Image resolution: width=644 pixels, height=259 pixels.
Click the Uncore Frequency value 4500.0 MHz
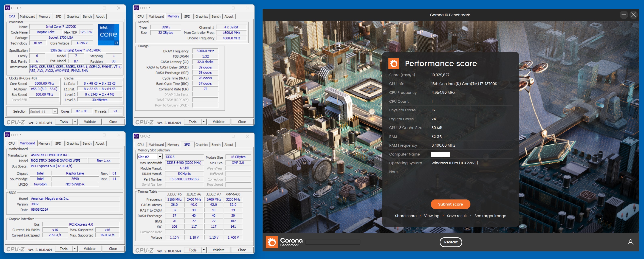[231, 38]
